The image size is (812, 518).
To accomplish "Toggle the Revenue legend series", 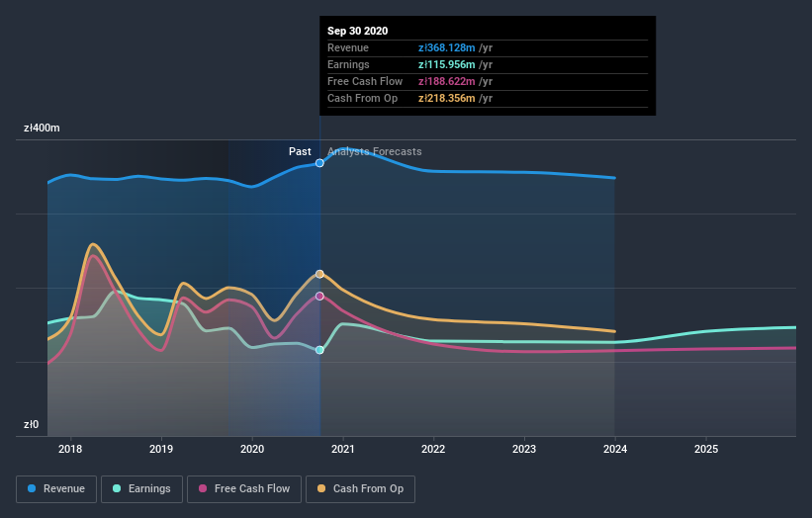I will pyautogui.click(x=56, y=489).
